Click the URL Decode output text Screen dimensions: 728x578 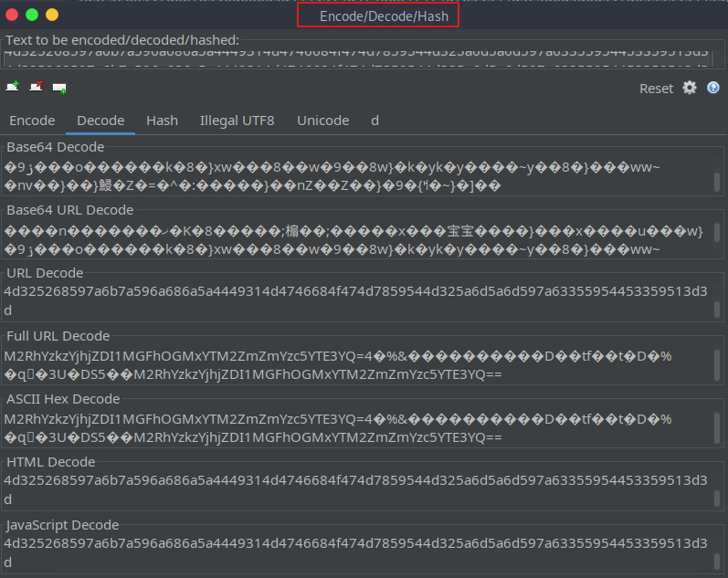pos(356,300)
